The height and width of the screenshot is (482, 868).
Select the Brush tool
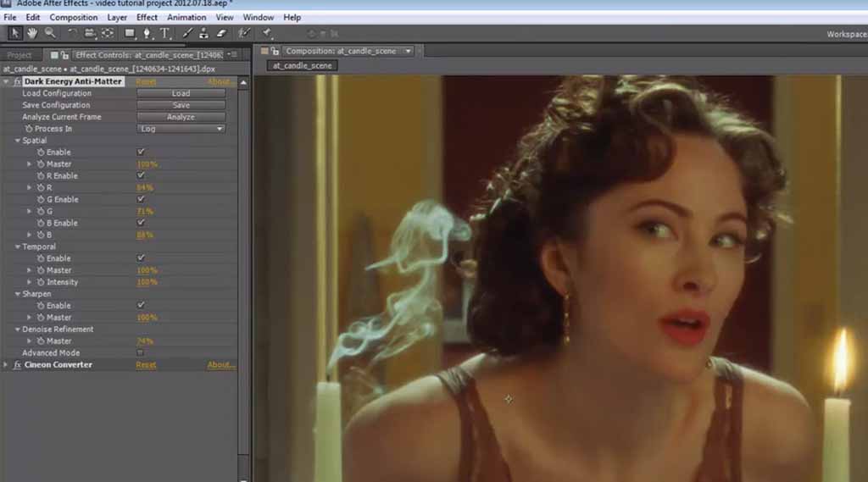tap(187, 33)
